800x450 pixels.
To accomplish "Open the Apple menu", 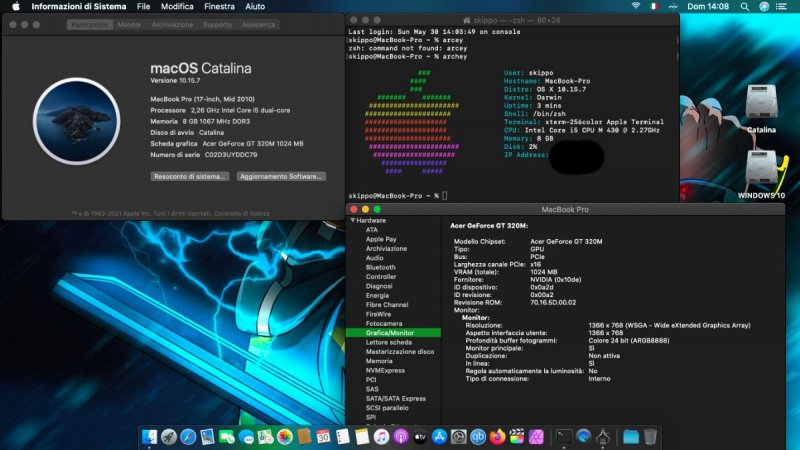I will pyautogui.click(x=16, y=6).
